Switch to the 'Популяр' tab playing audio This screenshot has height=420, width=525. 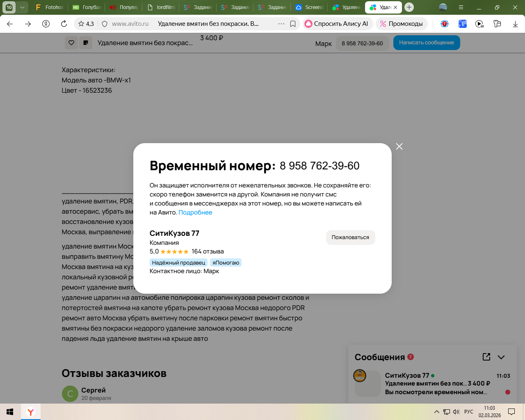tap(123, 7)
